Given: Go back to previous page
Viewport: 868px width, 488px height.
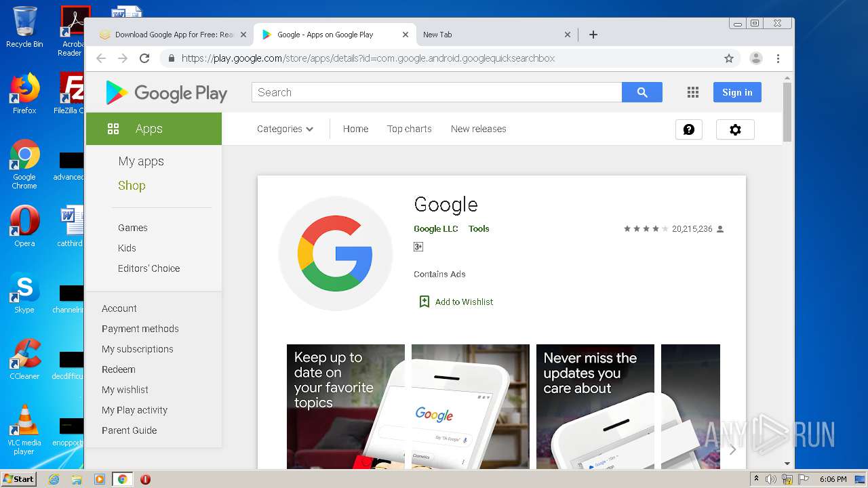Looking at the screenshot, I should [101, 58].
